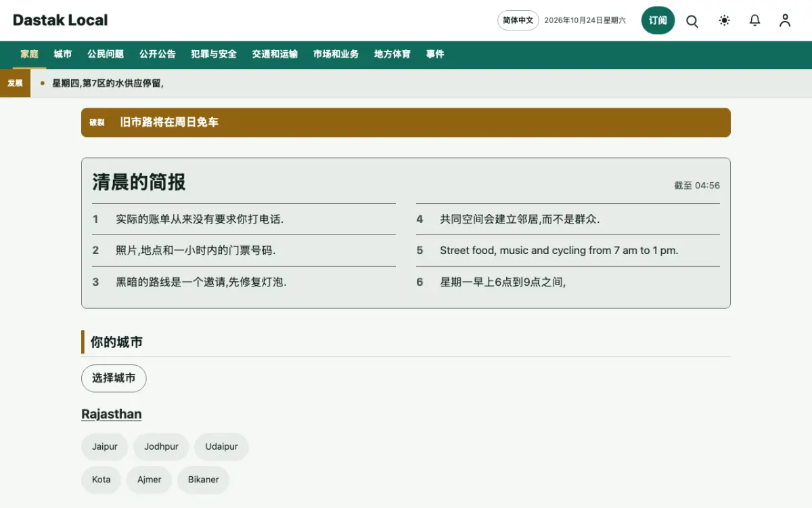Choose the Bikaner city chip

(x=204, y=480)
